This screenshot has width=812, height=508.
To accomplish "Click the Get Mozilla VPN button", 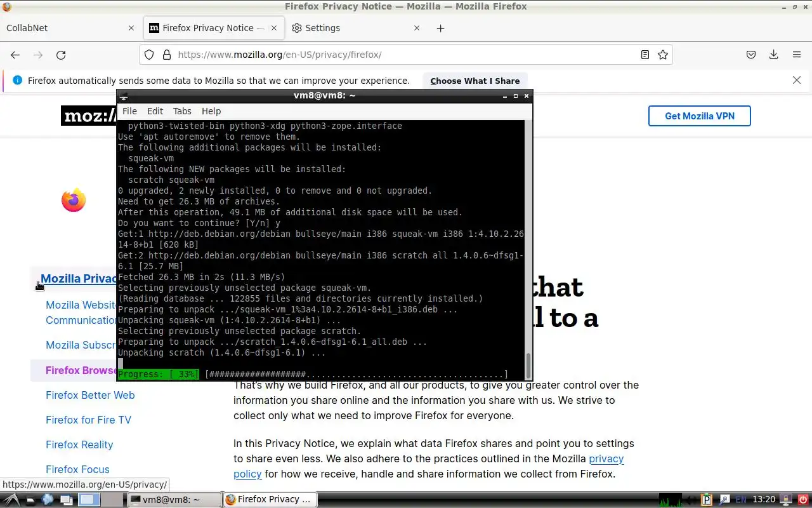I will (x=700, y=116).
